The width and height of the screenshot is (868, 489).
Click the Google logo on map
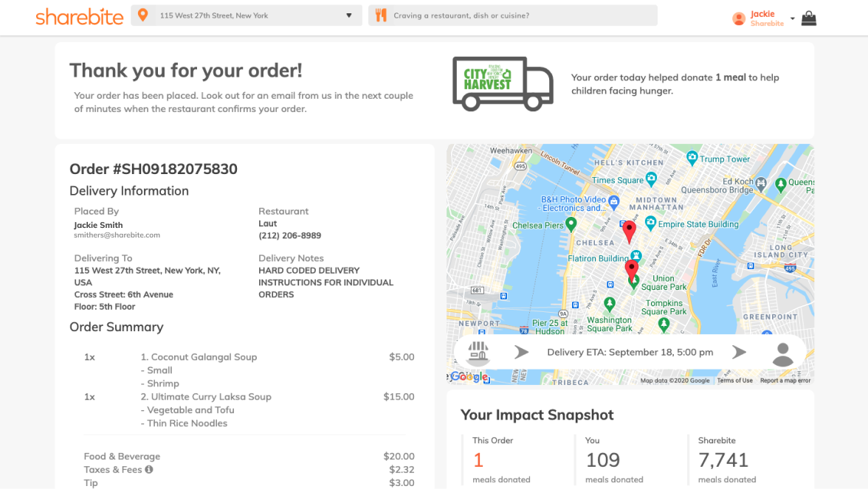click(469, 377)
